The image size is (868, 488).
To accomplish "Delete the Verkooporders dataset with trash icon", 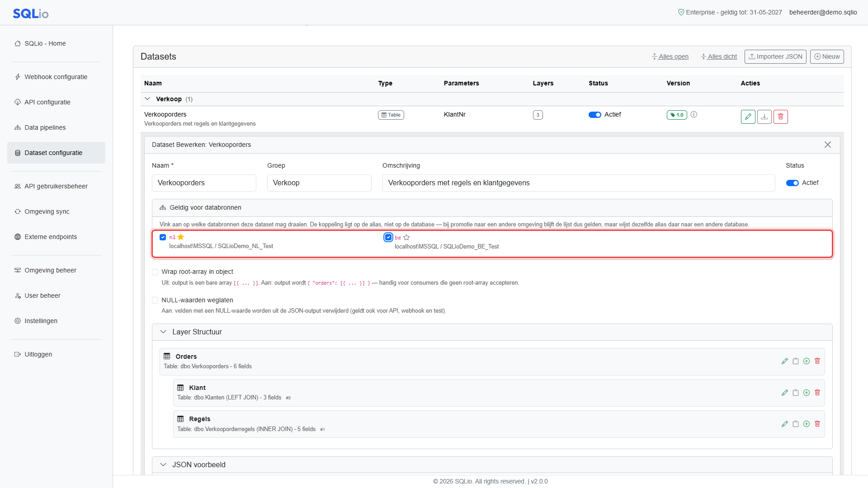I will 780,117.
